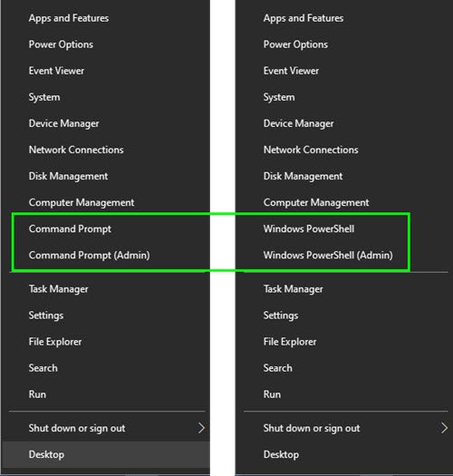Open Network Connections in right menu

pos(311,150)
